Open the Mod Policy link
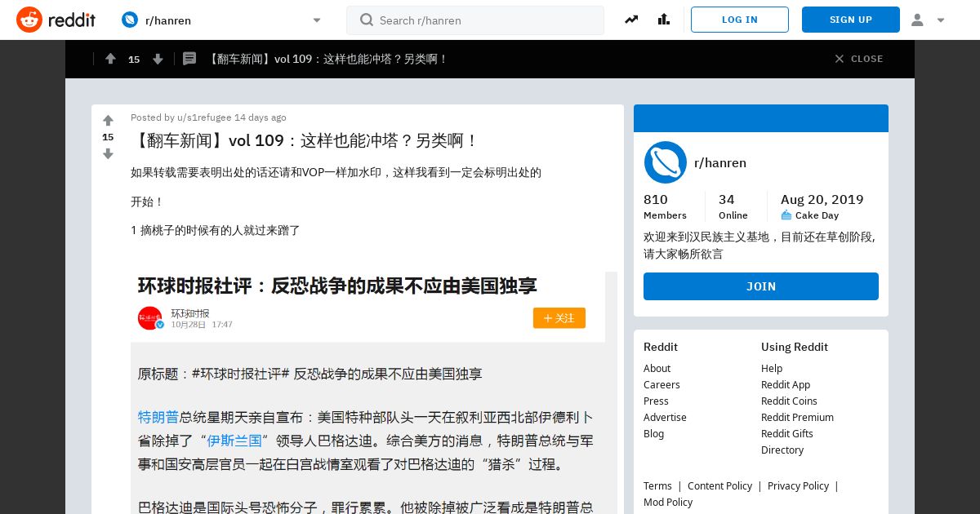Viewport: 980px width, 514px height. pos(668,502)
